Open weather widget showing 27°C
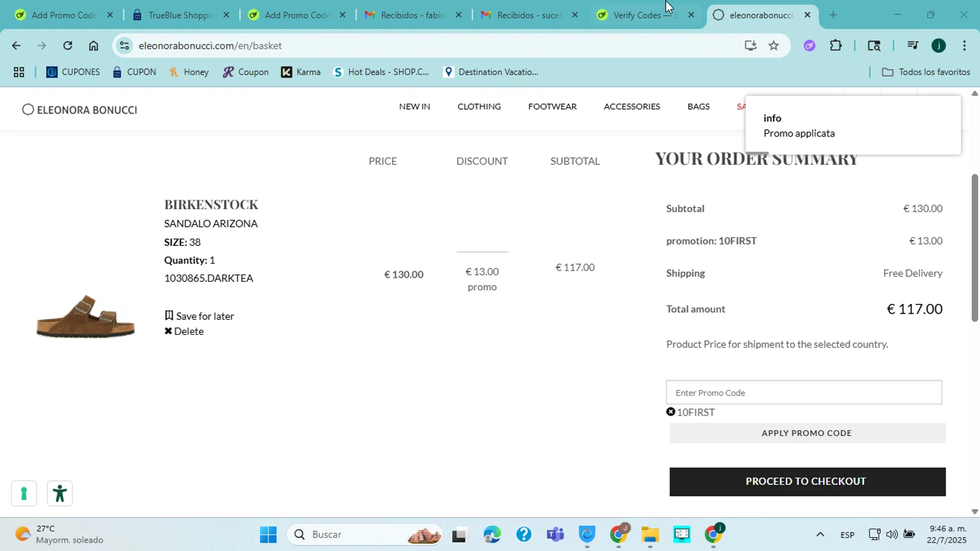Screen dimensions: 980x551 [60, 535]
